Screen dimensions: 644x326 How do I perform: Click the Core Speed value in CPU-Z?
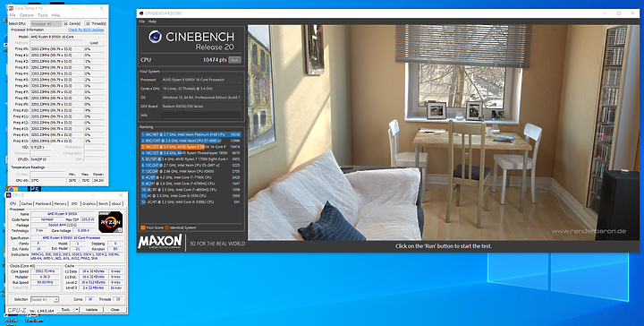pyautogui.click(x=46, y=271)
